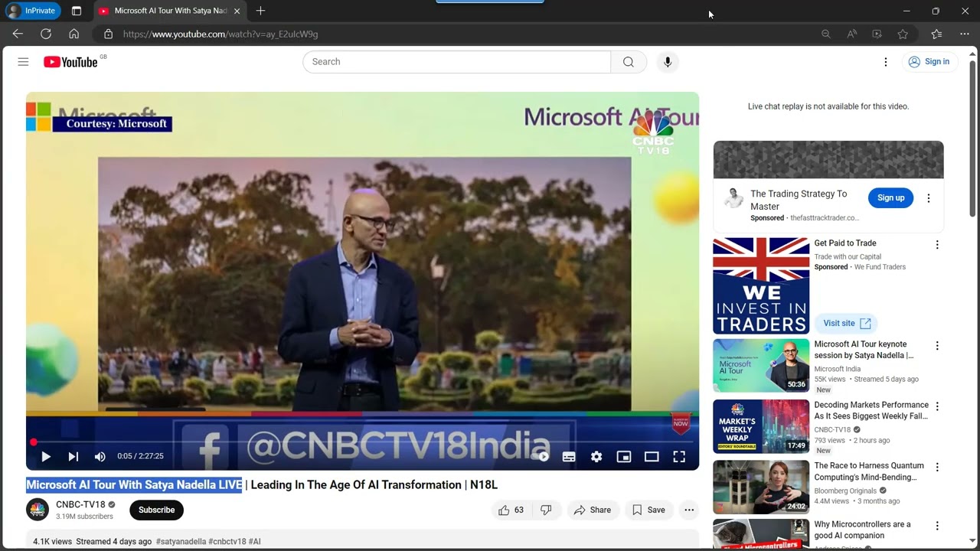
Task: Open the Favorites list
Action: pyautogui.click(x=936, y=34)
